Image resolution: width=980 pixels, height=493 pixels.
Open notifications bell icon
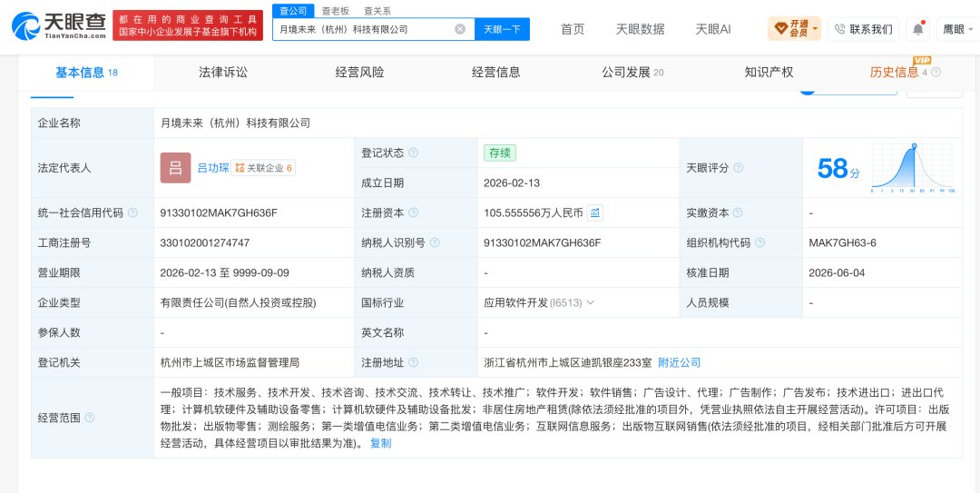[x=918, y=29]
